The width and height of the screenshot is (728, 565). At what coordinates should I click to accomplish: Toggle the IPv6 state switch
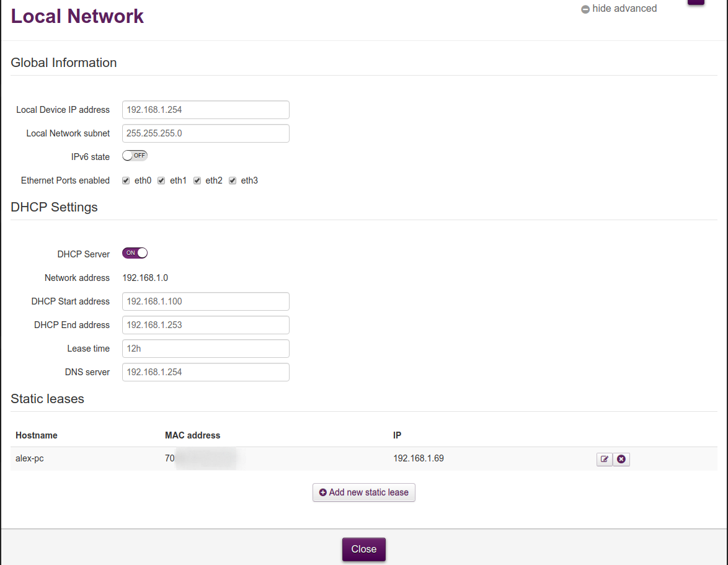tap(135, 156)
